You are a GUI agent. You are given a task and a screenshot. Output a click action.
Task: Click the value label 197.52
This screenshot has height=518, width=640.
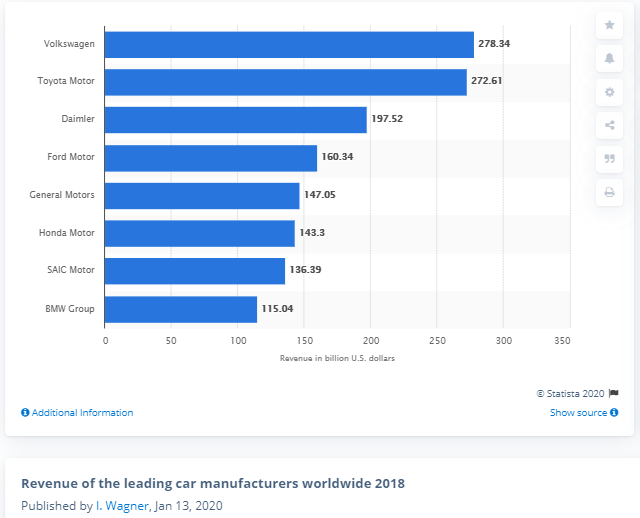[x=387, y=119]
